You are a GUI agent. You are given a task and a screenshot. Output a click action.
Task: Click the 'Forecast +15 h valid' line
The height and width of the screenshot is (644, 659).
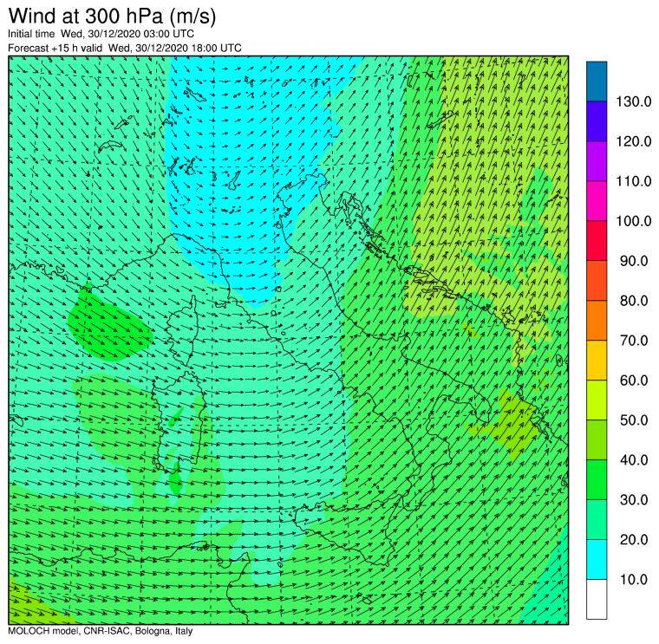(x=124, y=48)
